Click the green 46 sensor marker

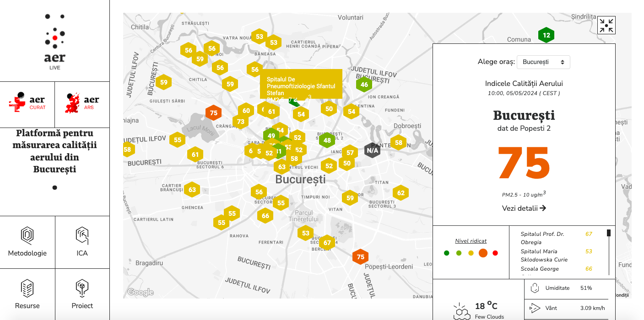click(364, 85)
